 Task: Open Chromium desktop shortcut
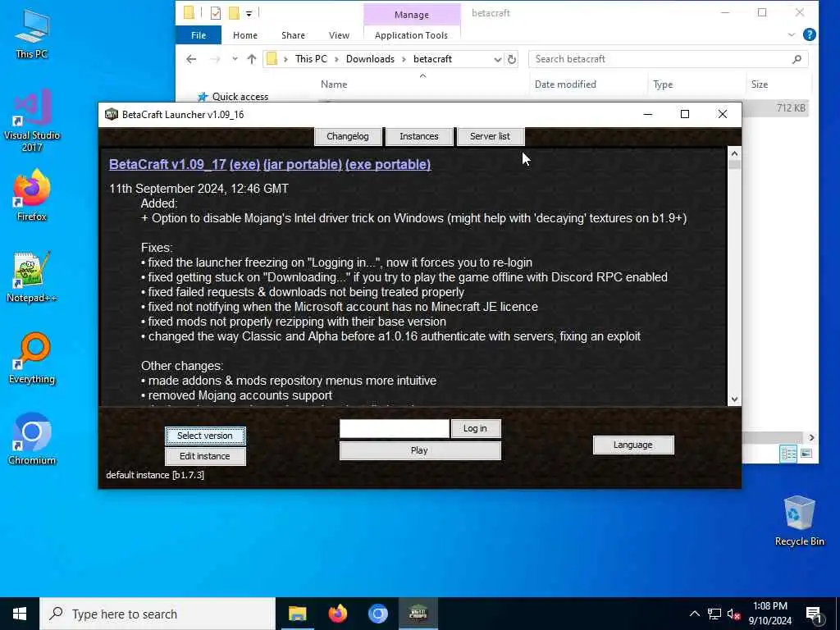pos(32,440)
